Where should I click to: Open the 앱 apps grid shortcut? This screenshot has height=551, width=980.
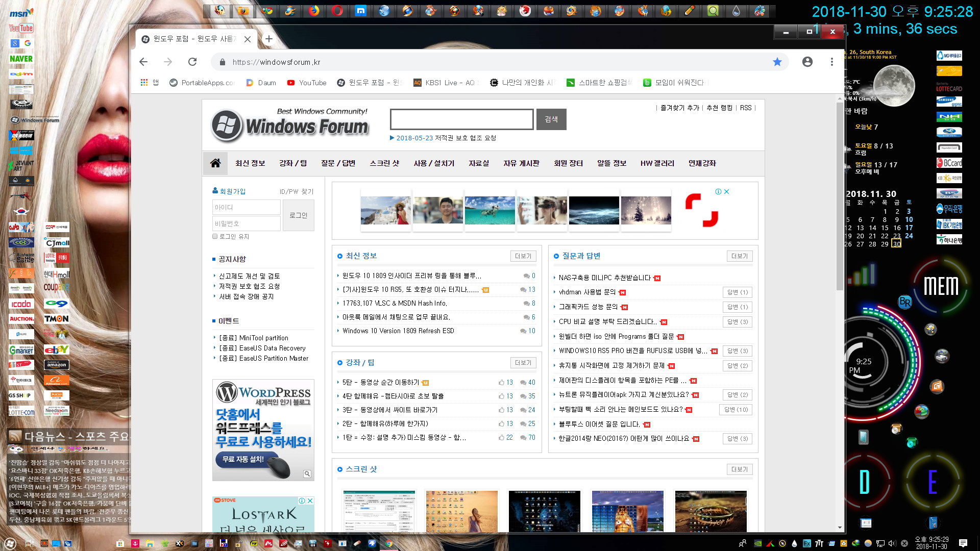pos(150,83)
